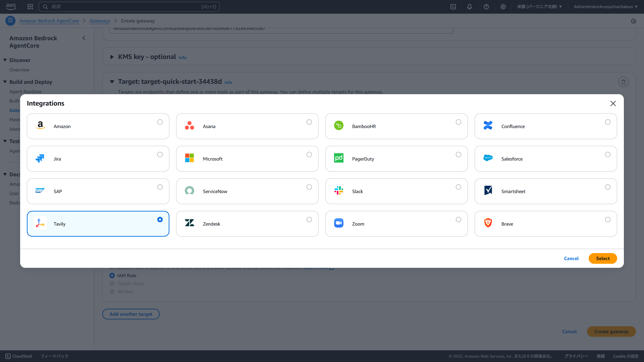Image resolution: width=644 pixels, height=362 pixels.
Task: Click the Confluence logo icon
Action: (488, 126)
